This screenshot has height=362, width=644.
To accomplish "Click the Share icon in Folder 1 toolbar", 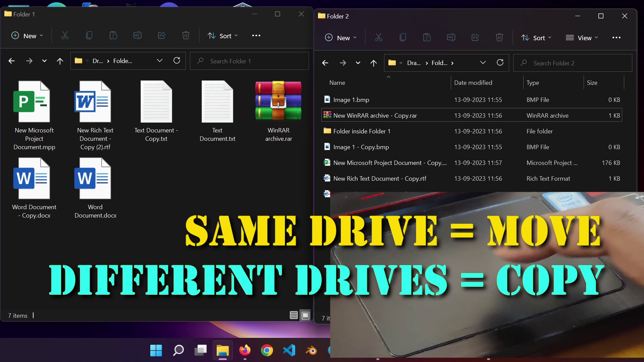I will (x=162, y=35).
